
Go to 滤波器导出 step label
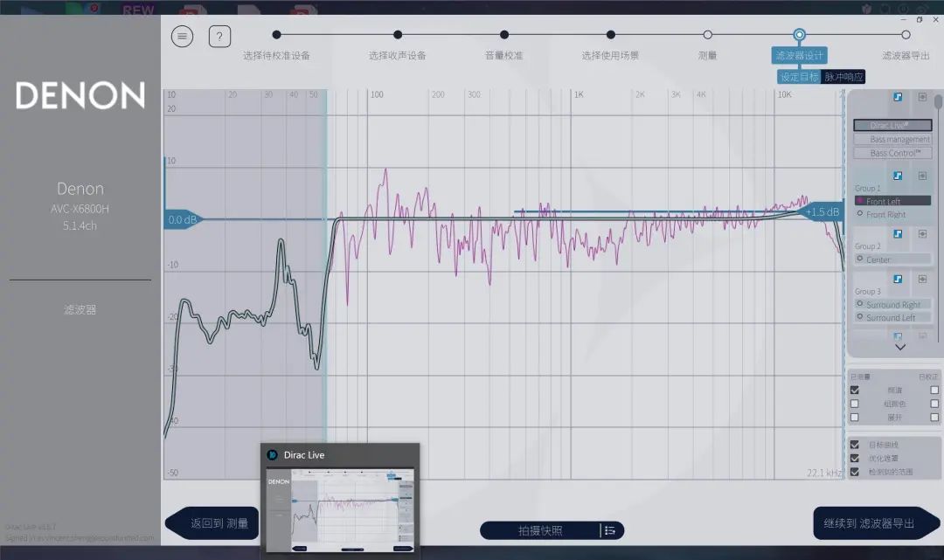tap(906, 55)
